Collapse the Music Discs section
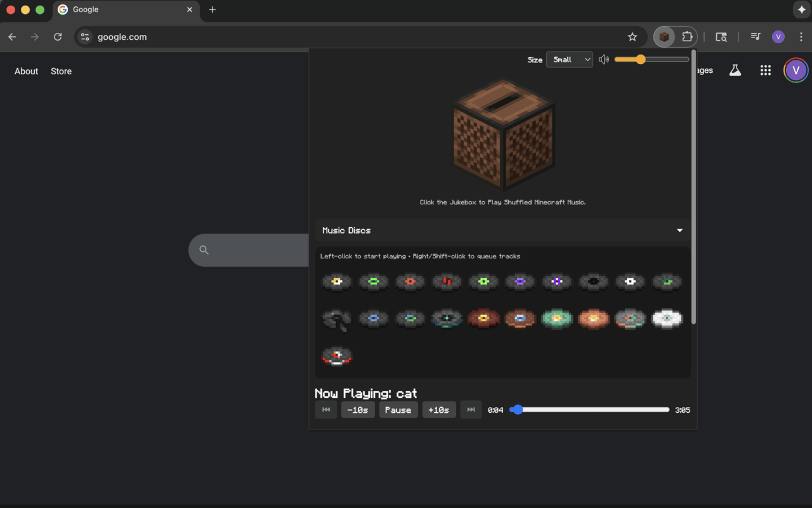The width and height of the screenshot is (812, 508). point(679,231)
